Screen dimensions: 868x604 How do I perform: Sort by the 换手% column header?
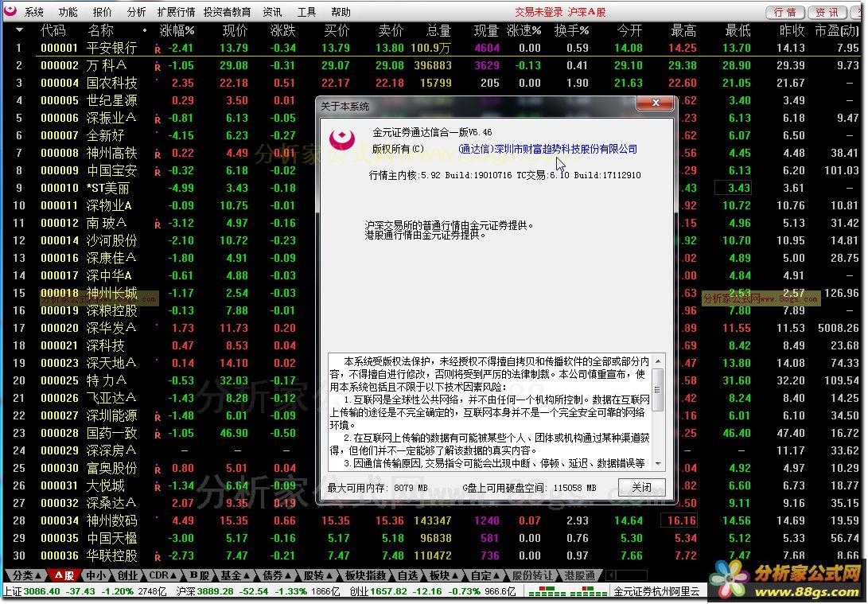coord(572,30)
